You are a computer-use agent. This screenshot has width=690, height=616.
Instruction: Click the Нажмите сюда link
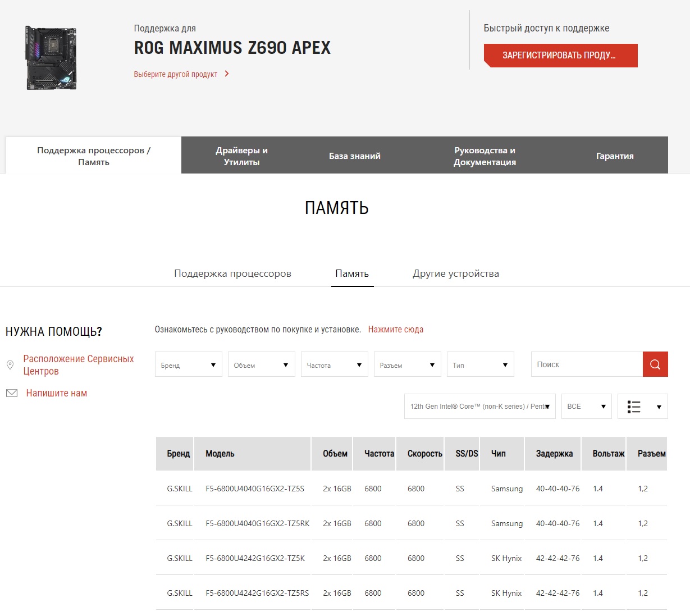(x=396, y=330)
